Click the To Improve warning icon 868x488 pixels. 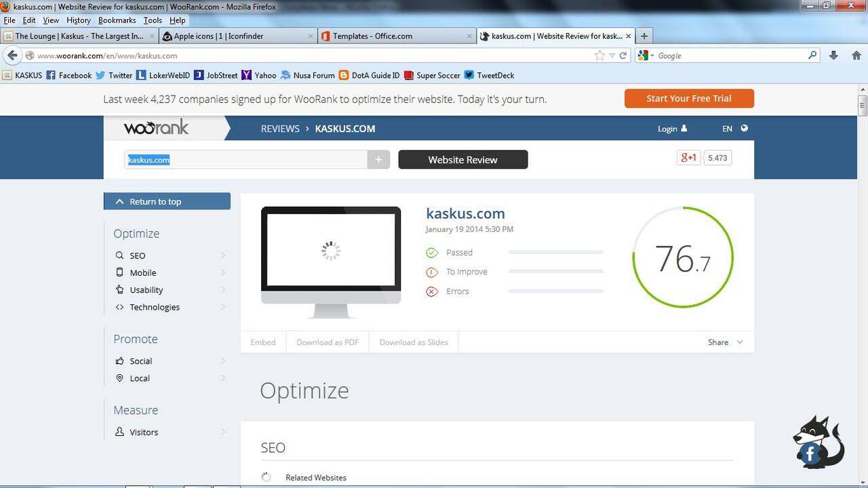coord(432,272)
